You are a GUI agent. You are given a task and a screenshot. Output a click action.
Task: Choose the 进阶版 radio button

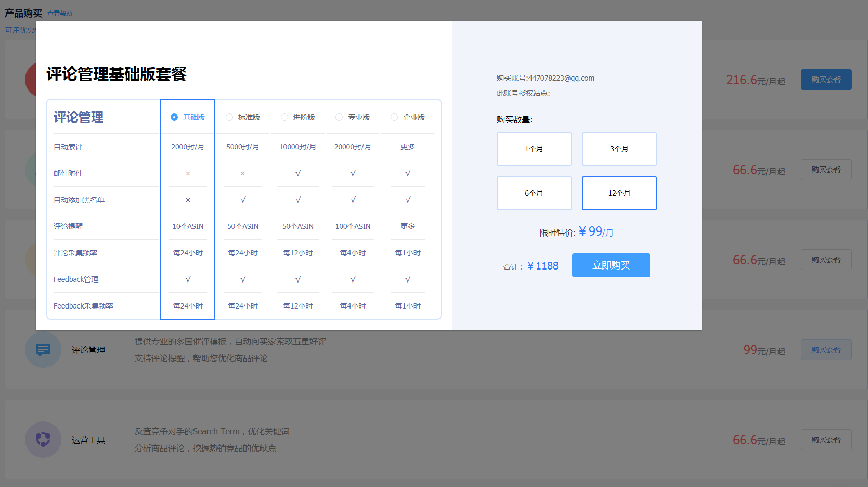284,117
